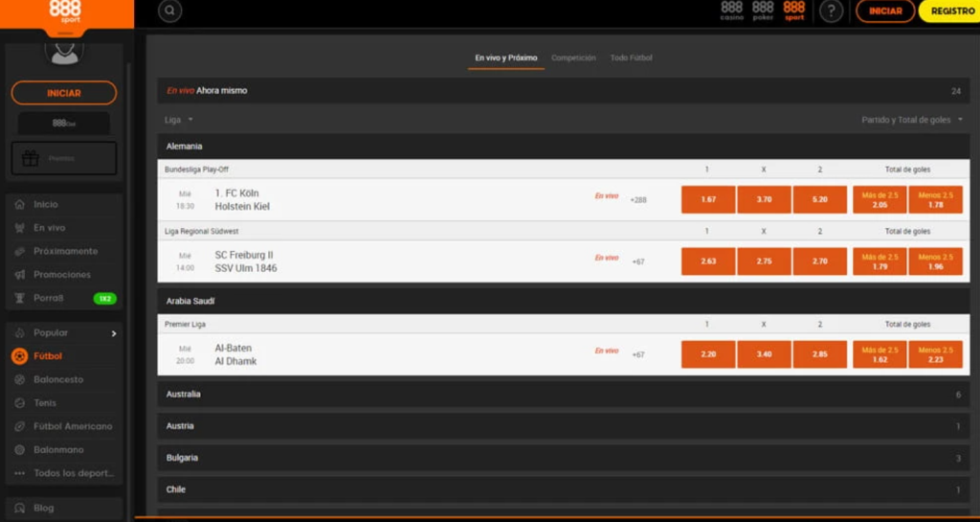Bet 3.40 draw Al-Baten vs Al Dhamk
This screenshot has height=522, width=980.
(764, 354)
